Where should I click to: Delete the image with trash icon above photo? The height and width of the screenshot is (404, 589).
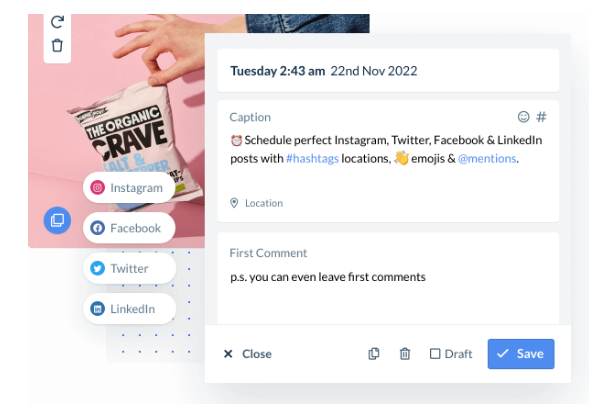57,45
